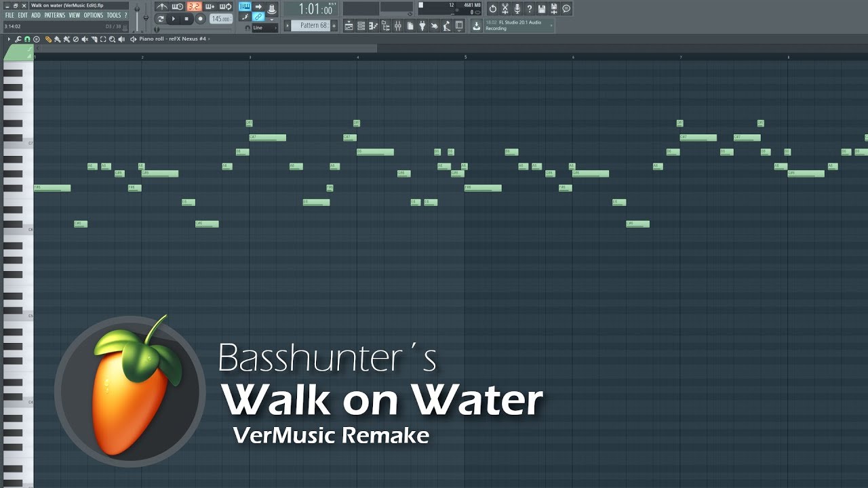Toggle pattern/song mode button
Viewport: 868px width, 488px height.
coord(161,18)
